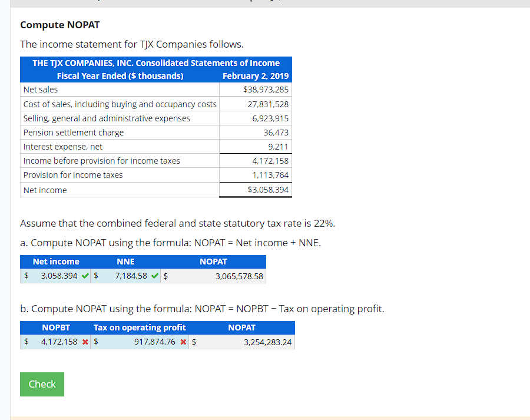The height and width of the screenshot is (420, 530).
Task: Click green checkmark beside NNE input
Action: pos(155,276)
